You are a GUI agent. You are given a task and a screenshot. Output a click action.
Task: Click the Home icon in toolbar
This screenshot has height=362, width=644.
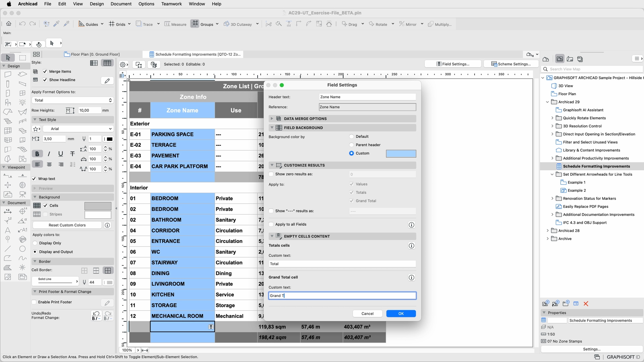pyautogui.click(x=9, y=24)
